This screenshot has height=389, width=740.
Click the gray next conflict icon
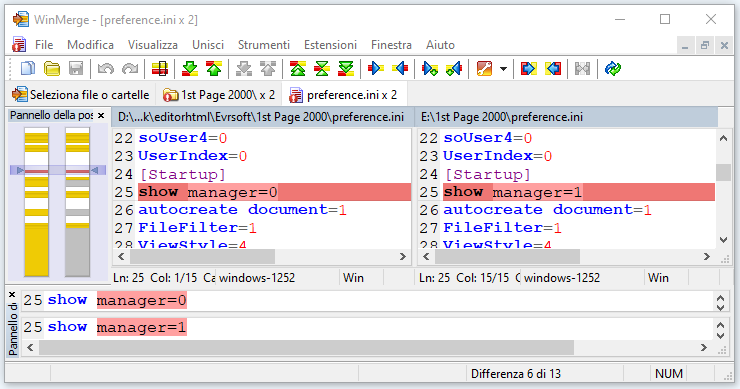244,69
